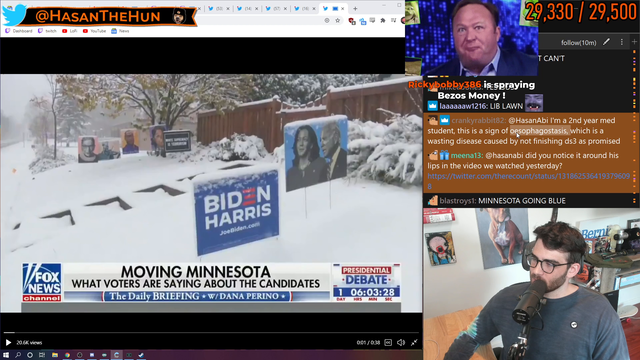This screenshot has height=360, width=640.
Task: Click the red shield extension icon
Action: [x=352, y=21]
